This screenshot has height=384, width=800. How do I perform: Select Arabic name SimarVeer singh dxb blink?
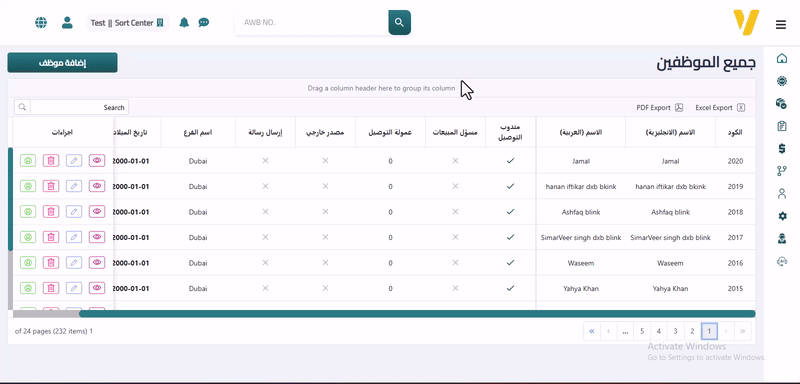click(x=581, y=238)
